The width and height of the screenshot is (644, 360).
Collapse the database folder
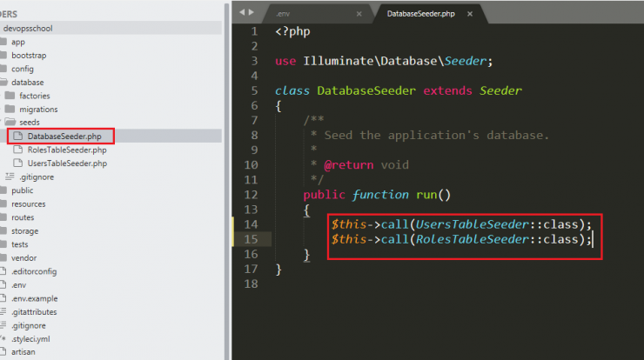(x=28, y=83)
